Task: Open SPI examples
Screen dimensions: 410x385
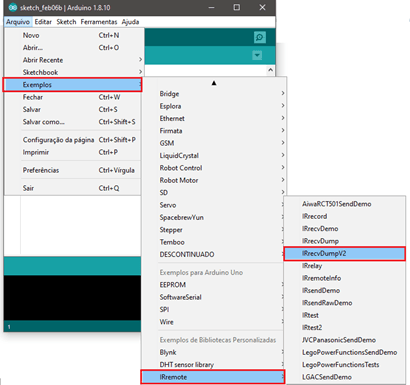Action: pyautogui.click(x=213, y=309)
